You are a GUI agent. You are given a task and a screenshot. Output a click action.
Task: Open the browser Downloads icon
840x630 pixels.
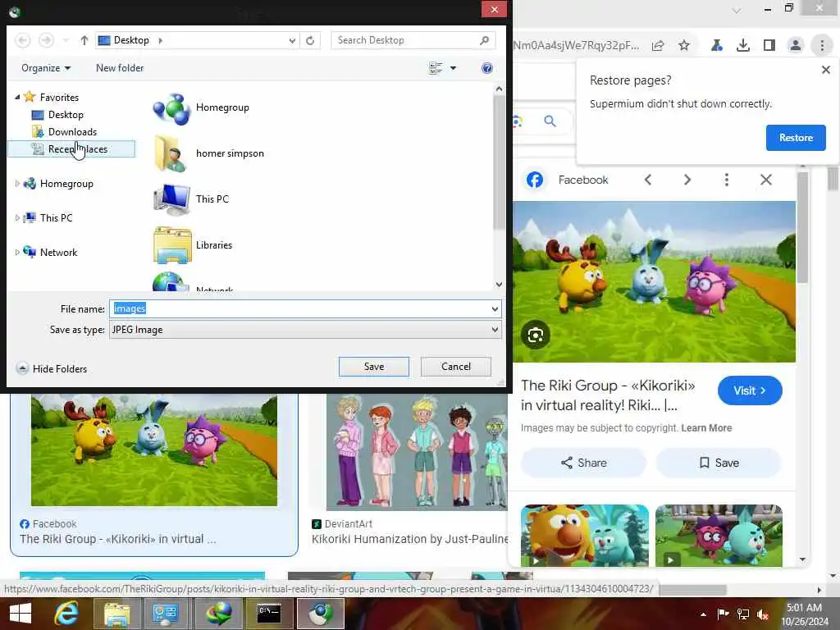743,46
